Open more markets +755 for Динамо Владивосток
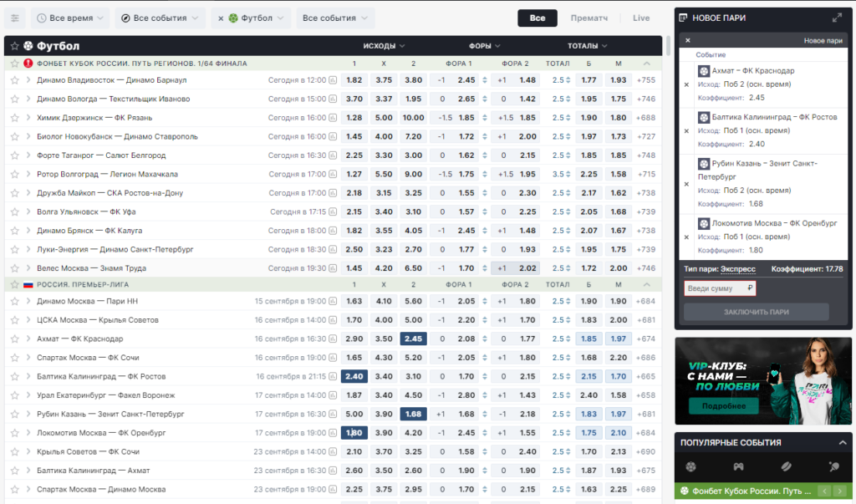This screenshot has height=504, width=856. click(x=646, y=80)
